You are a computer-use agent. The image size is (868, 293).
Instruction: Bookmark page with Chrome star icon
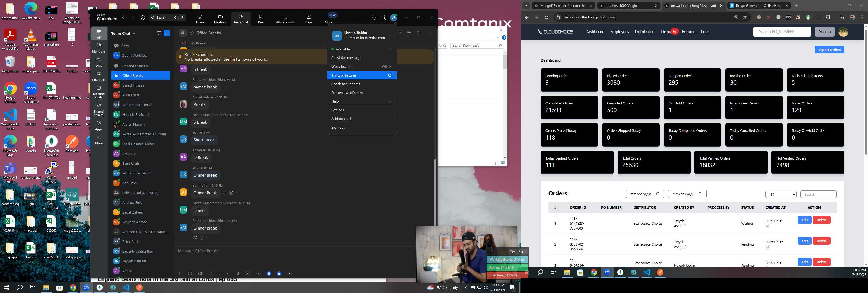[745, 17]
